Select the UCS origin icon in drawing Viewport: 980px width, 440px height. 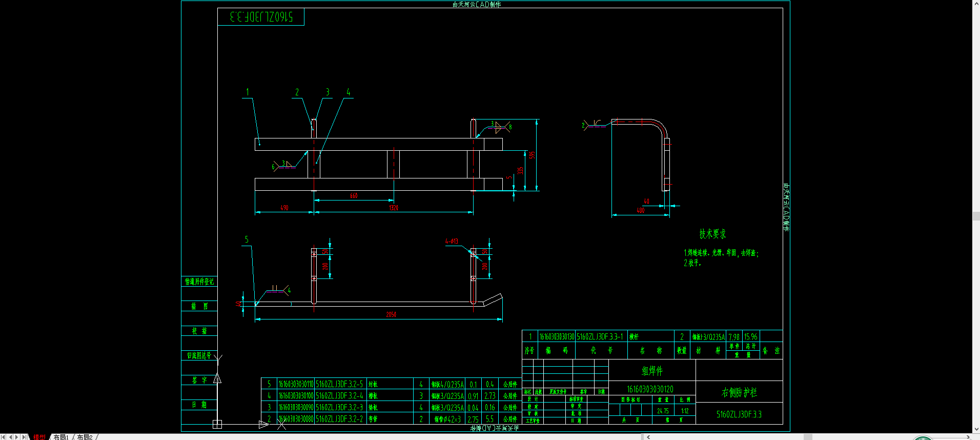pos(217,424)
